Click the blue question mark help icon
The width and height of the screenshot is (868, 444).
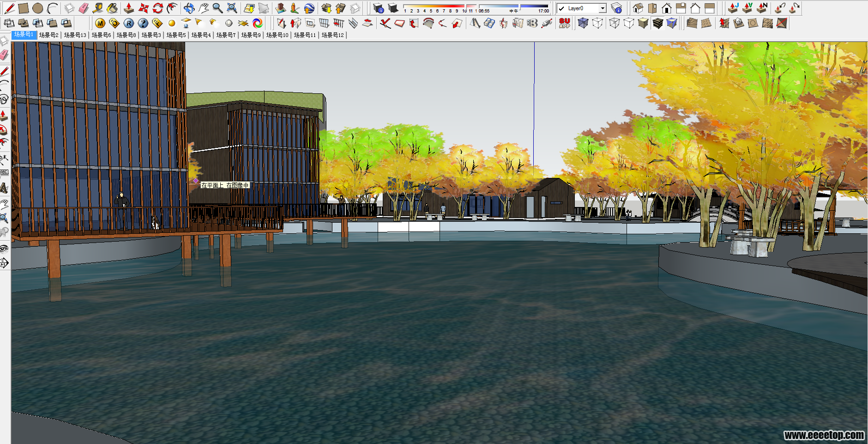click(x=143, y=23)
